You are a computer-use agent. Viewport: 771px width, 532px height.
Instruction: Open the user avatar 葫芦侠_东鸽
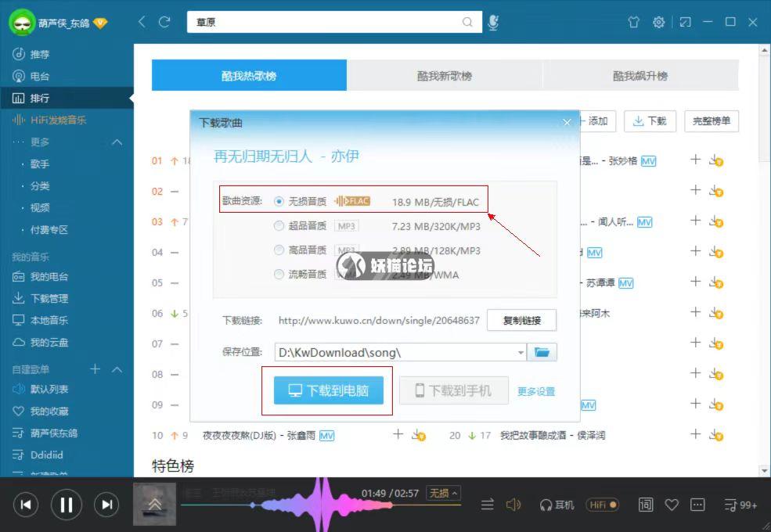pos(22,22)
